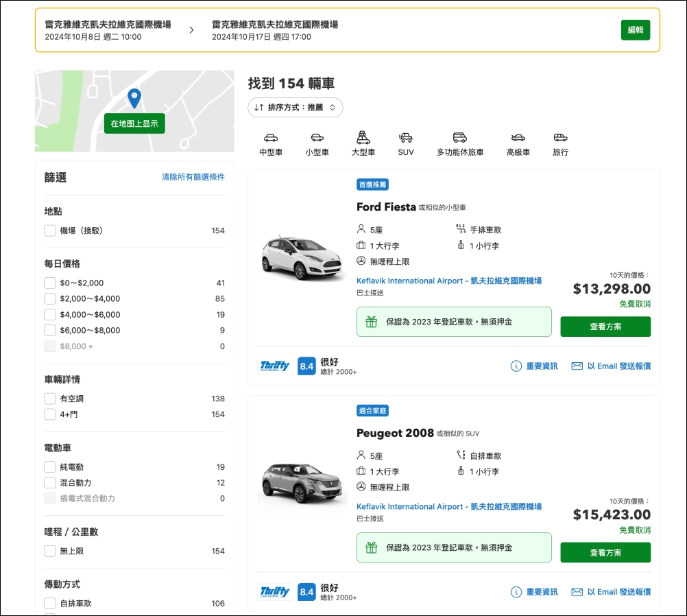Click the Peugeot 2008 title text
The width and height of the screenshot is (687, 616).
tap(395, 433)
